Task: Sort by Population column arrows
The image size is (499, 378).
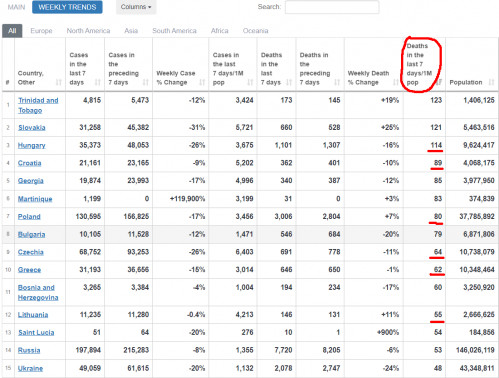Action: (491, 82)
